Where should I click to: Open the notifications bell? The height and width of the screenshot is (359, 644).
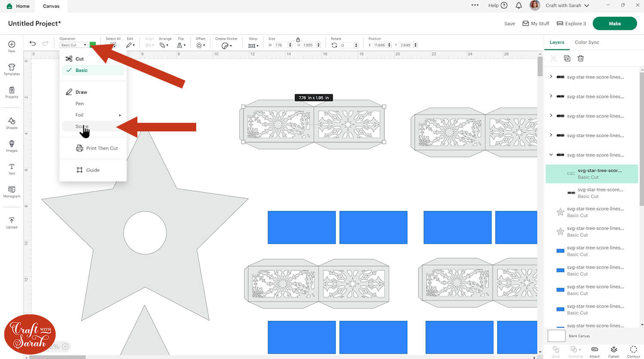tap(519, 6)
